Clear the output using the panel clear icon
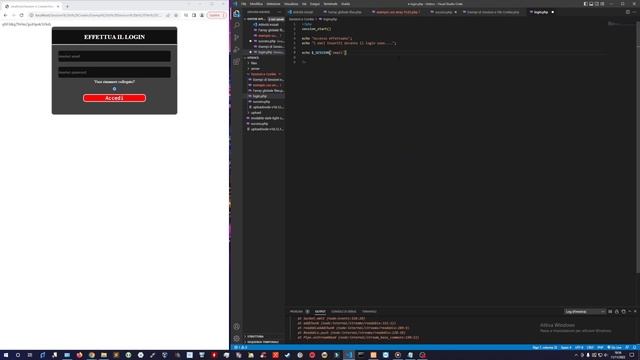This screenshot has width=640, height=360. pyautogui.click(x=610, y=311)
